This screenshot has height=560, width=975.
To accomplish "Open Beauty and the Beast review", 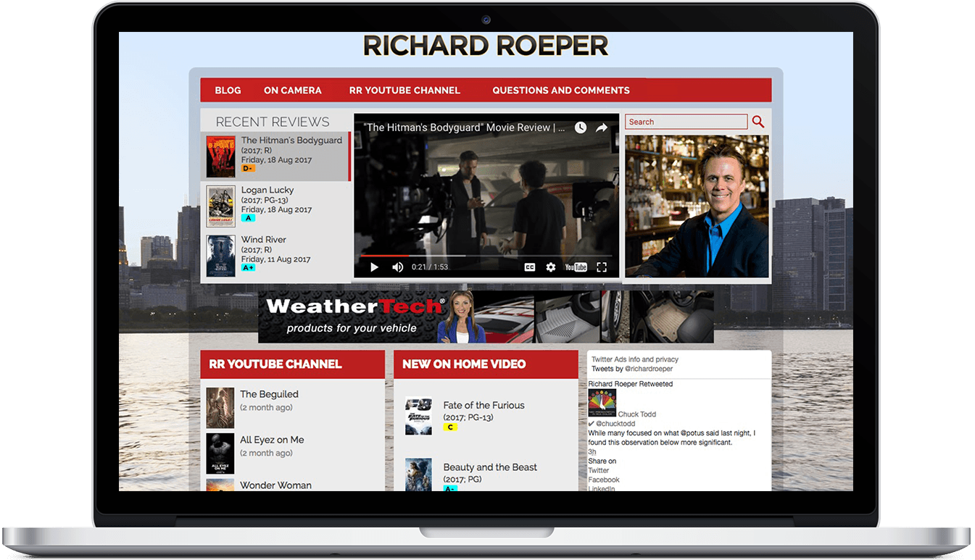I will click(490, 467).
